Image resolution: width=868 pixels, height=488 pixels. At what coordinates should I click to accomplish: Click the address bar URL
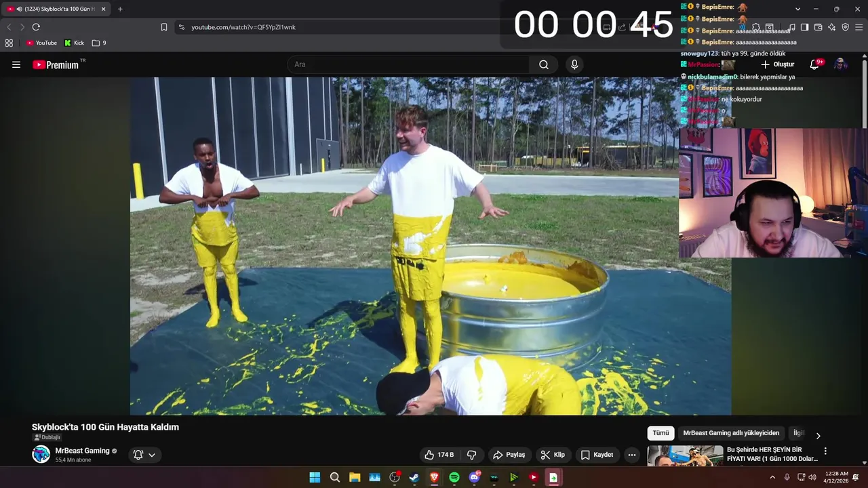(x=243, y=27)
